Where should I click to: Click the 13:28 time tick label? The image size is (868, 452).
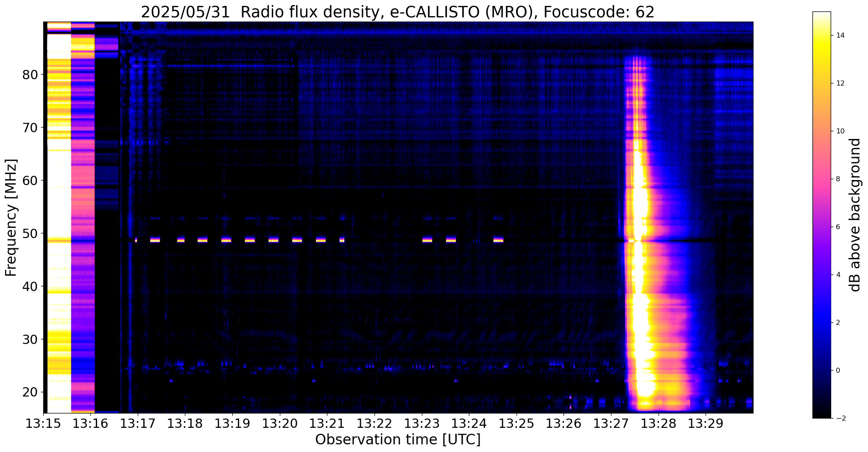[x=659, y=423]
